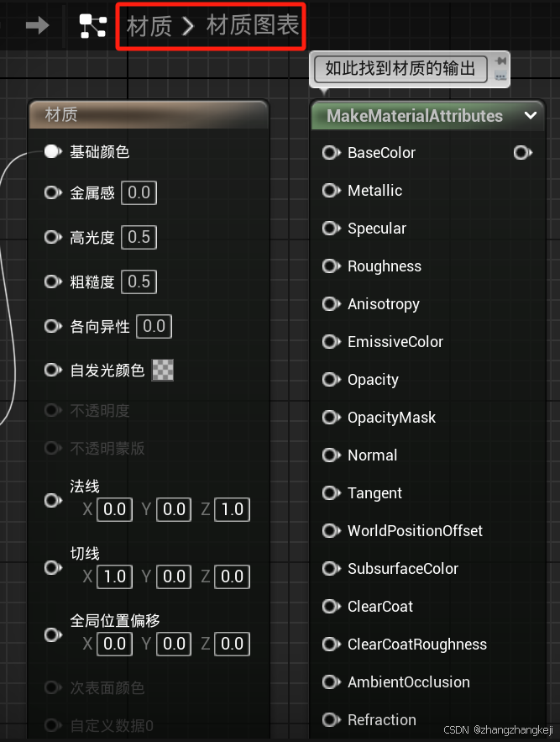Click the disabled 次表面颜色 pin
The height and width of the screenshot is (742, 560).
point(53,687)
